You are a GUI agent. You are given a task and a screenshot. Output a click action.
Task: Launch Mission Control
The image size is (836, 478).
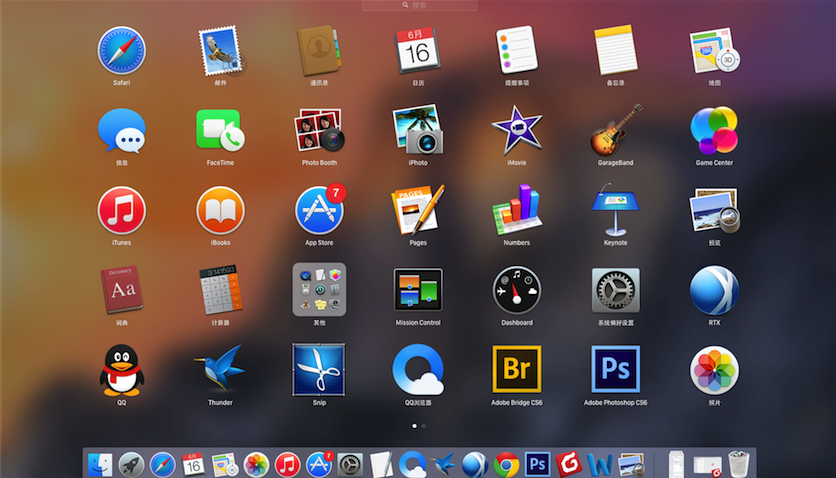coord(418,290)
